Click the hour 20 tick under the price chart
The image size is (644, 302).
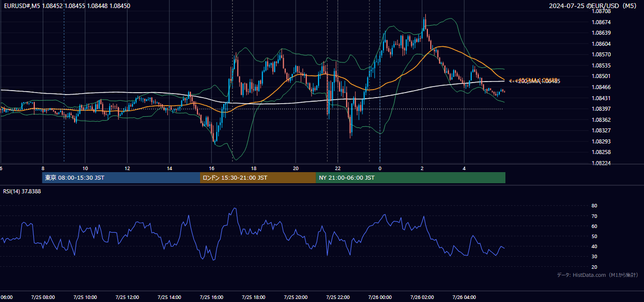(296, 168)
